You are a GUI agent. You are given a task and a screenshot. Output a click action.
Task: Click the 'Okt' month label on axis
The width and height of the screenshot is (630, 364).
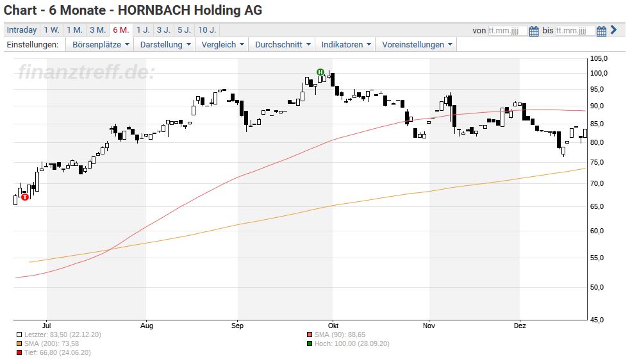coord(333,326)
